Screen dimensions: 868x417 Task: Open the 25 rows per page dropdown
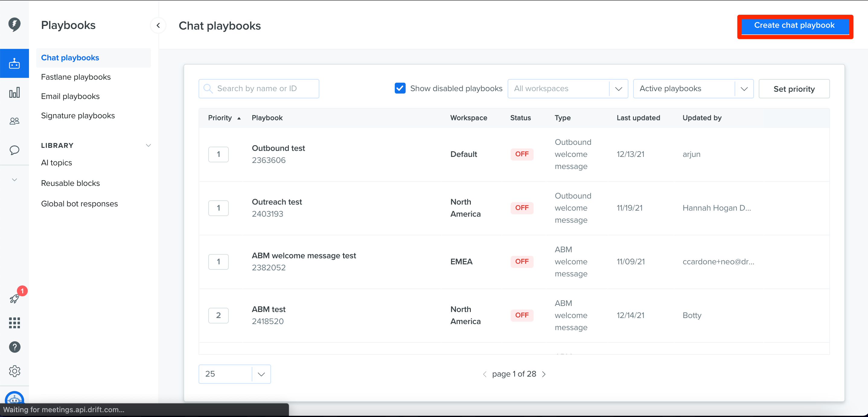(x=235, y=374)
